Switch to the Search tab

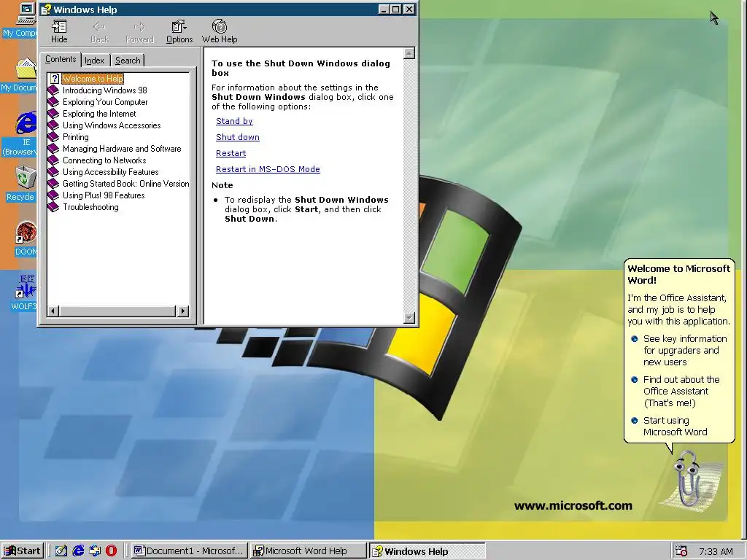click(x=128, y=61)
